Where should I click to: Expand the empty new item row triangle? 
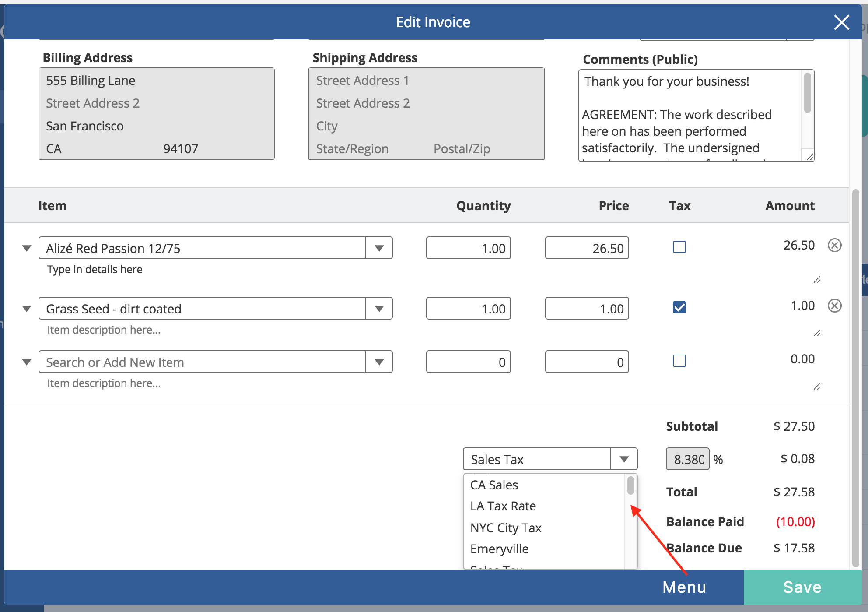click(27, 362)
